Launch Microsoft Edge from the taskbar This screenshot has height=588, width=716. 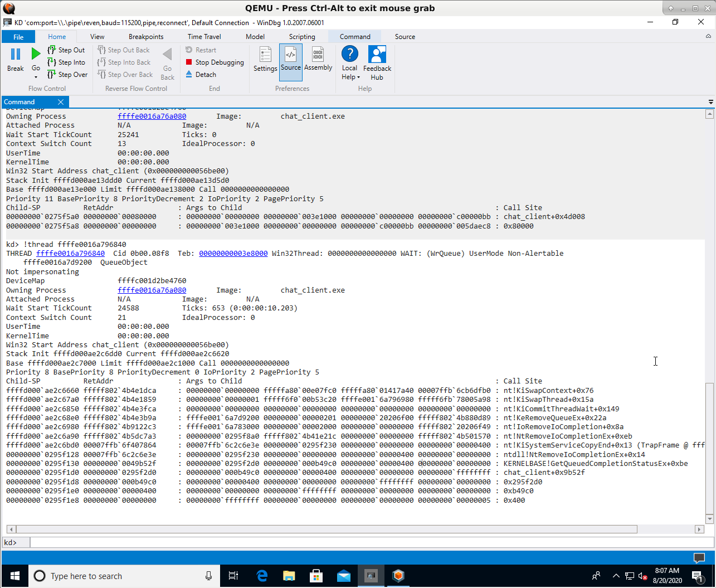point(262,576)
